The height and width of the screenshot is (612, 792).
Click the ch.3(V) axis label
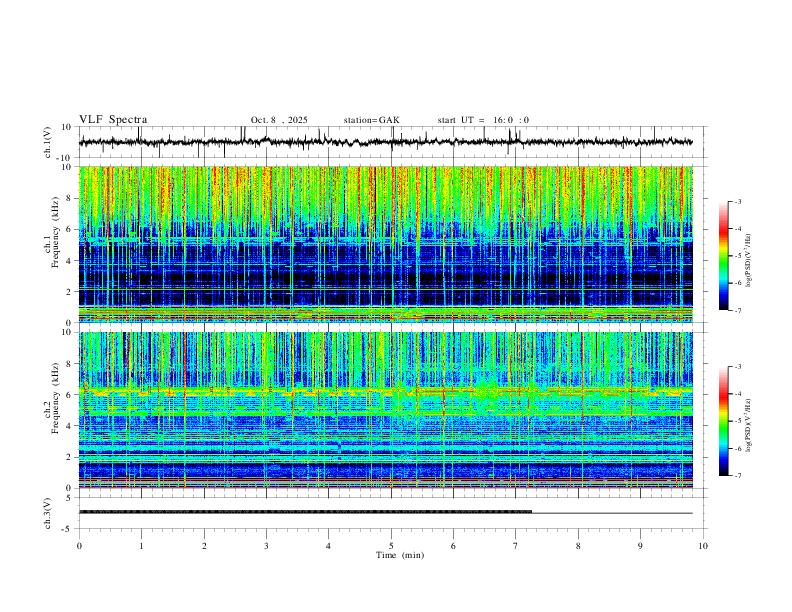click(x=48, y=513)
